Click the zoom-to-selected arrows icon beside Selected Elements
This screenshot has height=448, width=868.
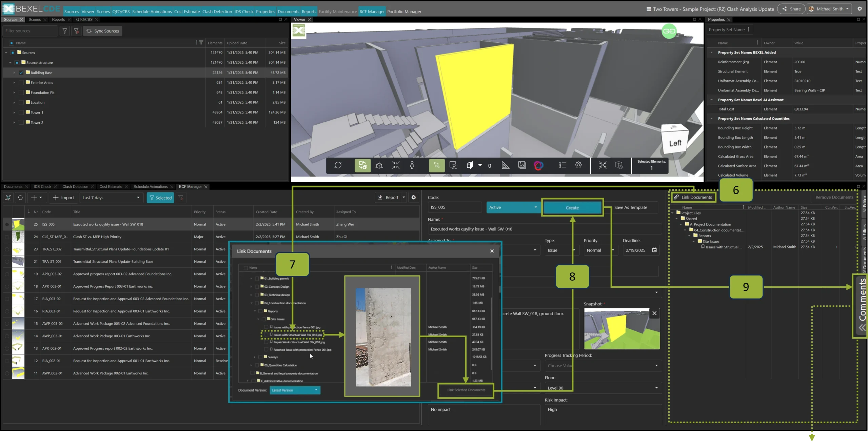[603, 165]
